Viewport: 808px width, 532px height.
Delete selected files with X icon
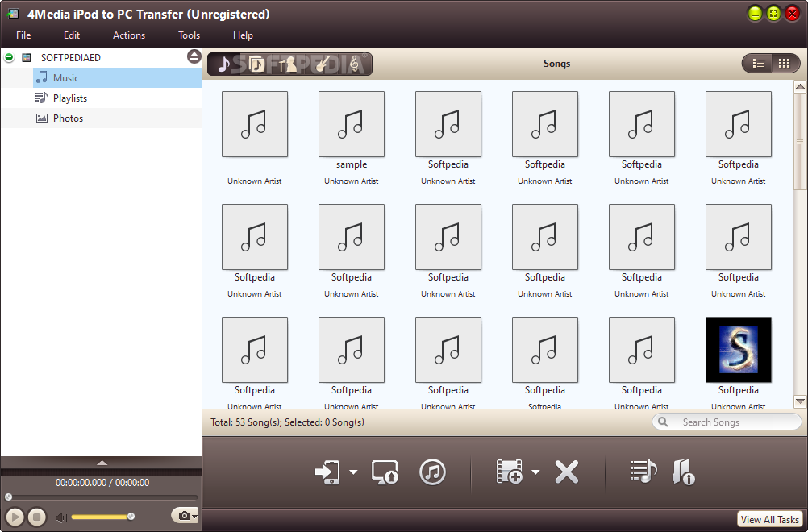(567, 472)
